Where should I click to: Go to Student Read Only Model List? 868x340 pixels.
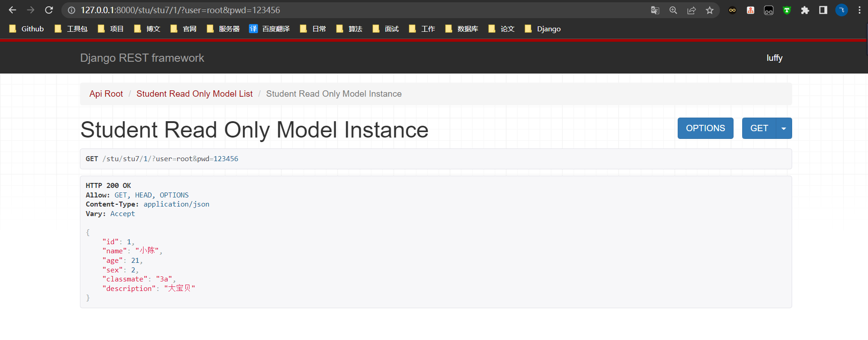tap(194, 94)
